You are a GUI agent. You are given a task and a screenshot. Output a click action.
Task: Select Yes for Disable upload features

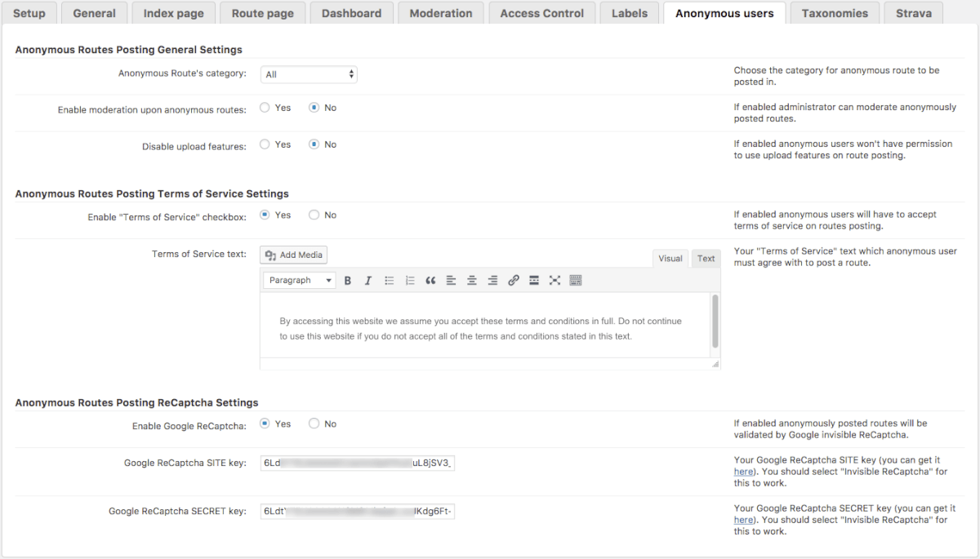[x=265, y=144]
